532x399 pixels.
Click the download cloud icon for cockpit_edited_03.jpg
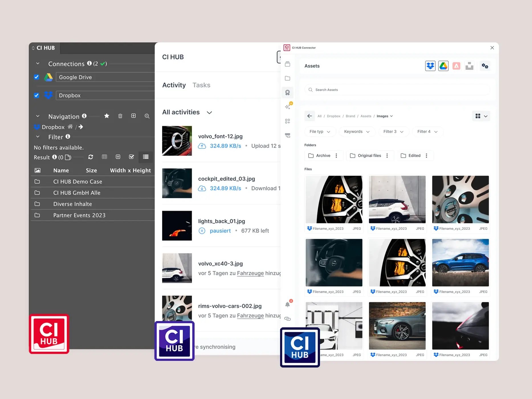202,188
